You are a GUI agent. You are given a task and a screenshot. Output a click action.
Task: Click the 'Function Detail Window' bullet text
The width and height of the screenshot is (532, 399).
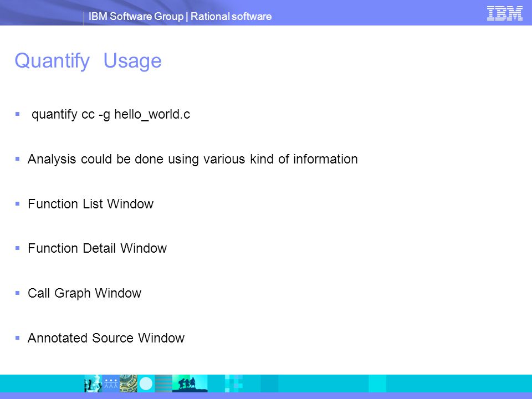98,248
